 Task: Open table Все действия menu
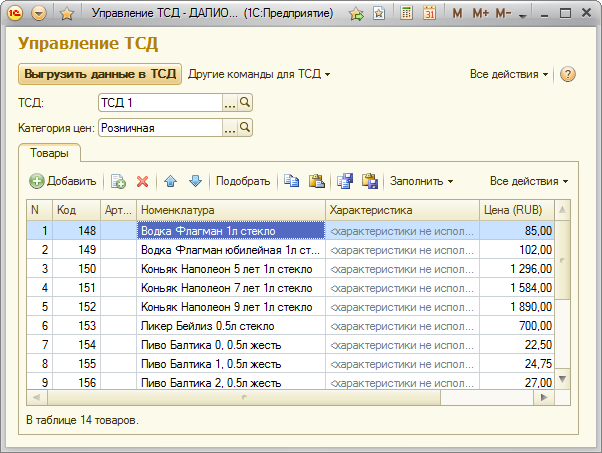[529, 181]
